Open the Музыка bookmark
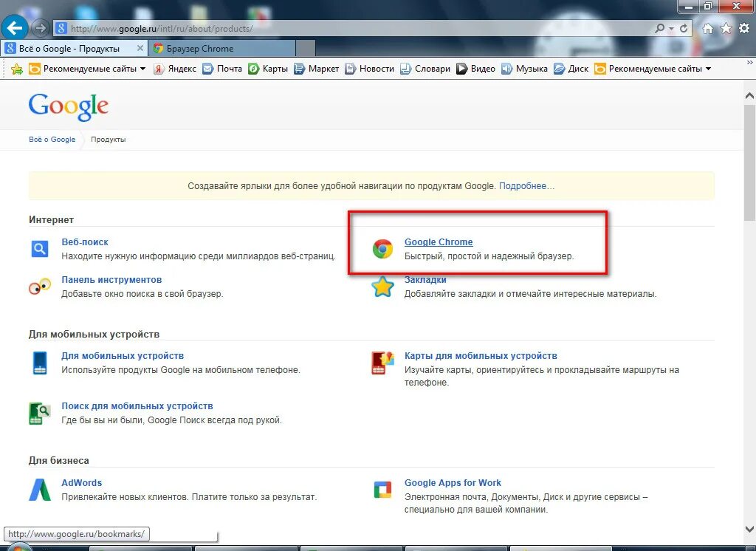 (x=525, y=69)
